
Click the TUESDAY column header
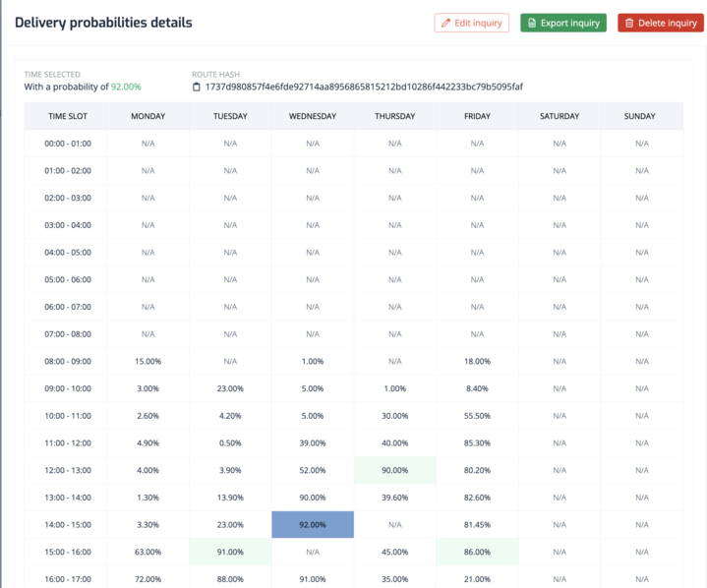(x=230, y=116)
